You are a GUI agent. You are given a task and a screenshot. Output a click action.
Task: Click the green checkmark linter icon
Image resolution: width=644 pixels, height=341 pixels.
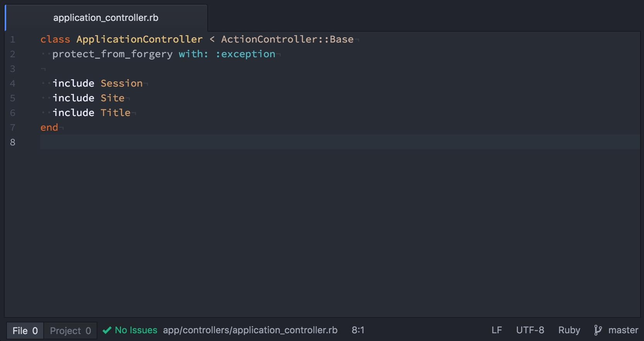click(107, 330)
